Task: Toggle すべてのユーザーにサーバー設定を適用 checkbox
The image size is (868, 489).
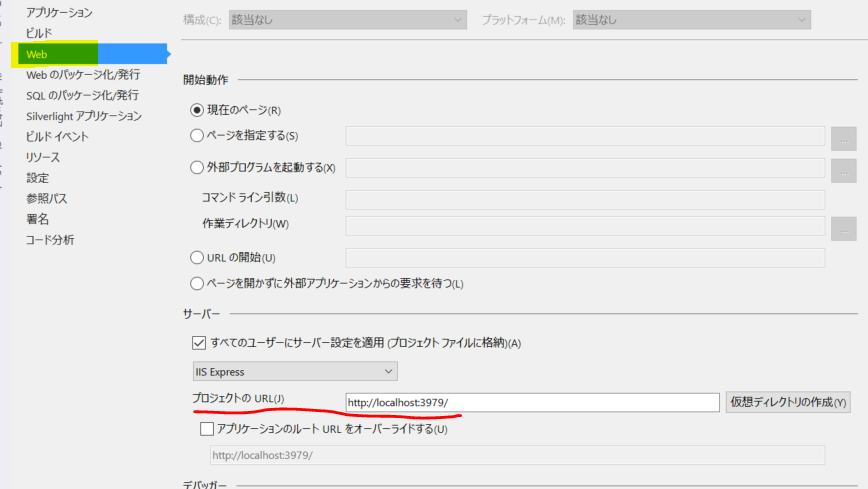Action: 199,343
